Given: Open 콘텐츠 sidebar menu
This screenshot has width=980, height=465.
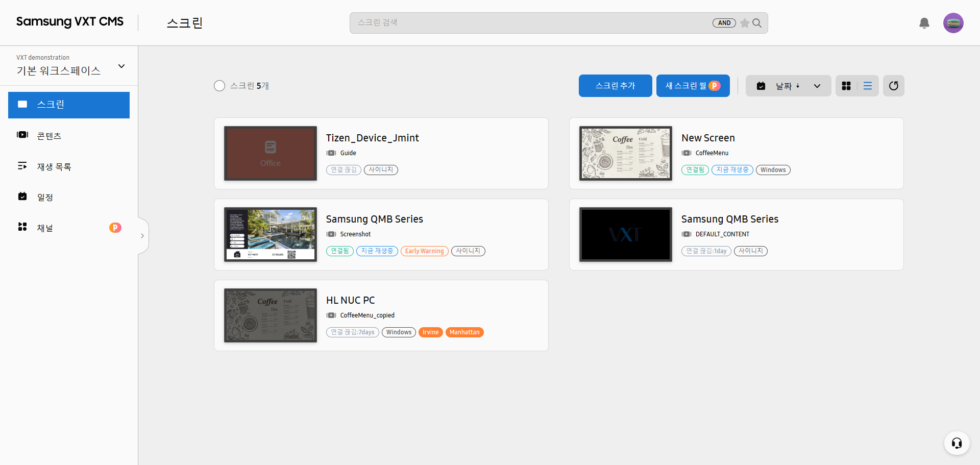Looking at the screenshot, I should click(x=69, y=136).
